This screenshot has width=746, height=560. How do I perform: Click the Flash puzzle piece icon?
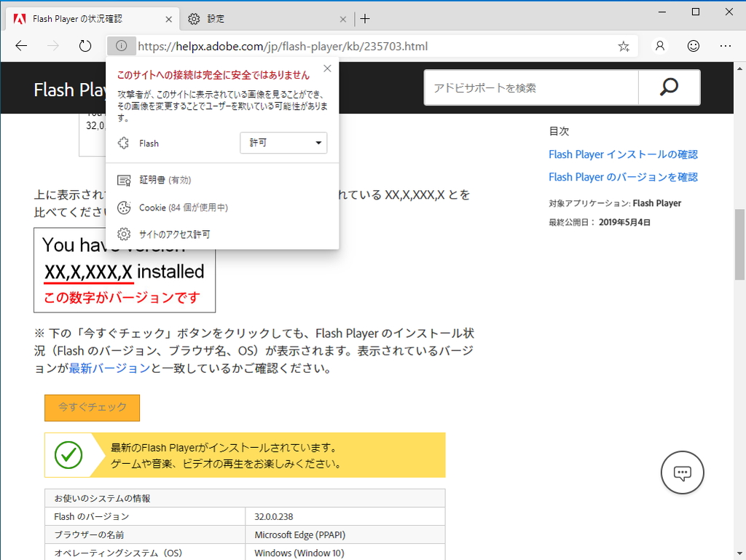(x=123, y=143)
